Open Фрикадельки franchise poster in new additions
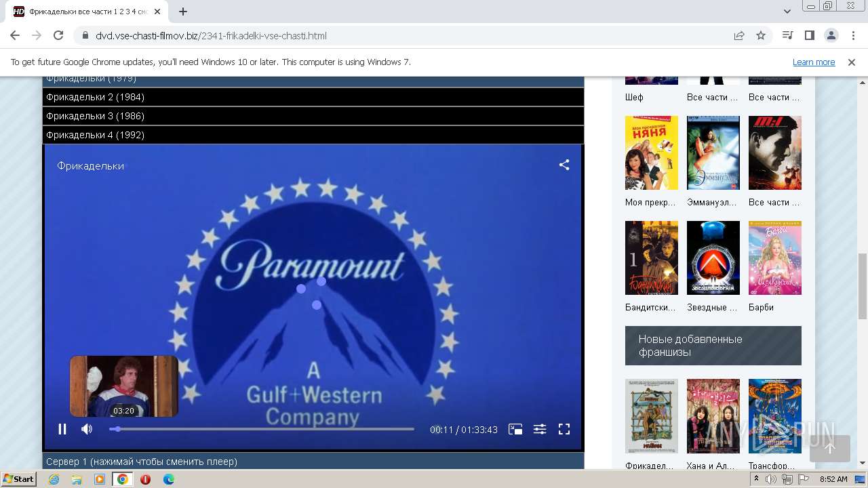Screen dimensions: 868x488 652,416
